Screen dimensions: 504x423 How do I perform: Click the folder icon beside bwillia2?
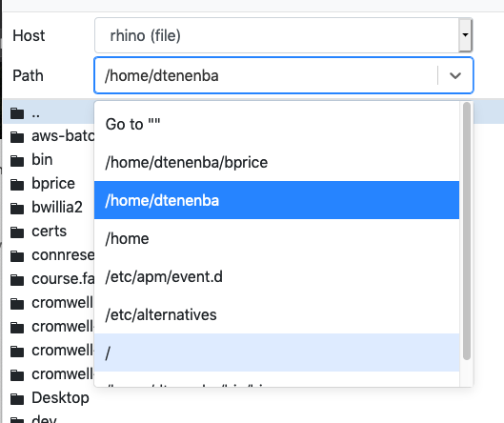[x=17, y=209]
